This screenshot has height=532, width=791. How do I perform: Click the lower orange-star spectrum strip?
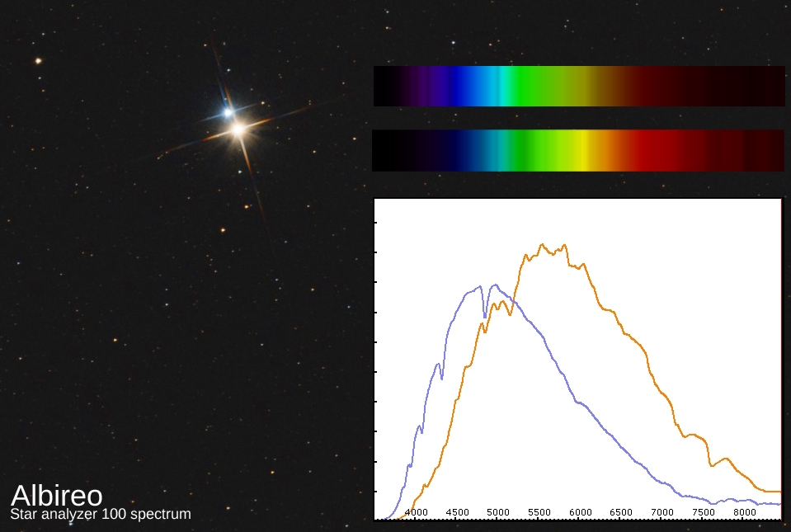pos(578,150)
